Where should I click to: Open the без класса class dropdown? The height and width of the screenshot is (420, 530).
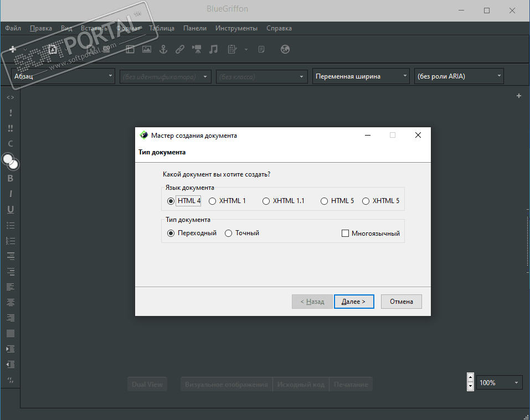pyautogui.click(x=262, y=76)
